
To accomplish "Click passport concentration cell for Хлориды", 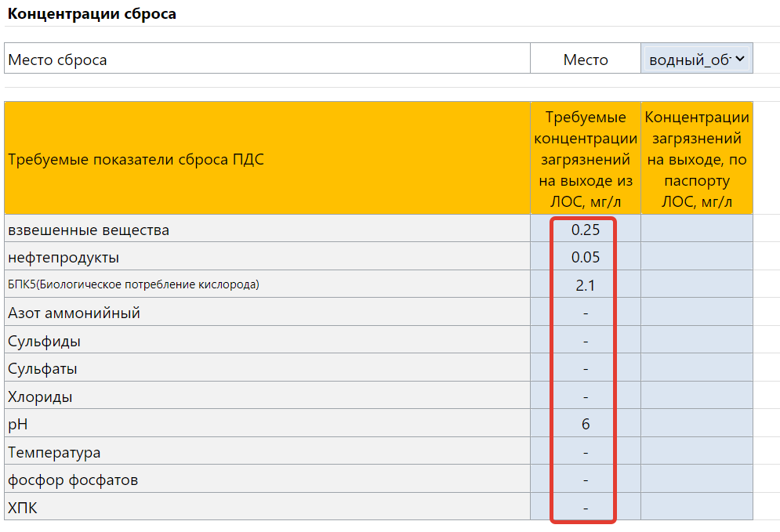I will (x=696, y=396).
